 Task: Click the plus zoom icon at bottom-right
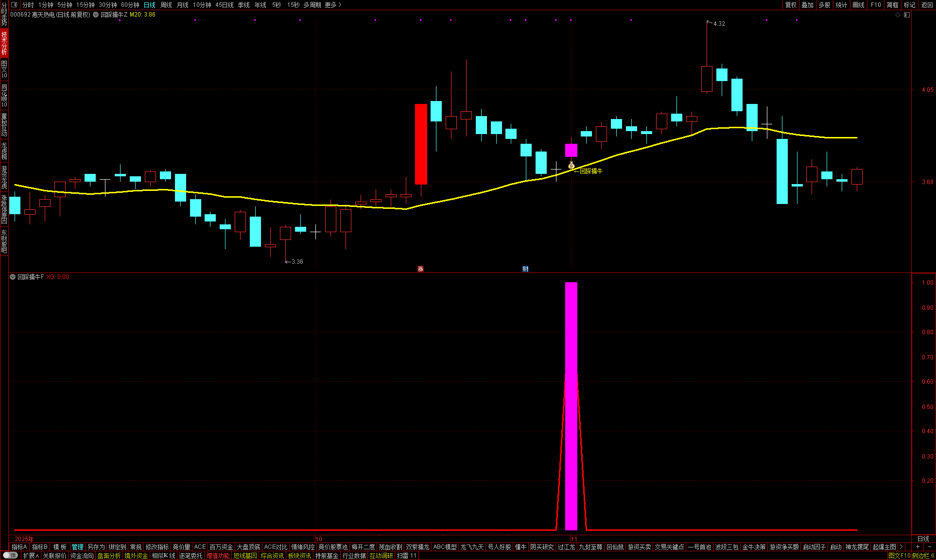(x=918, y=547)
